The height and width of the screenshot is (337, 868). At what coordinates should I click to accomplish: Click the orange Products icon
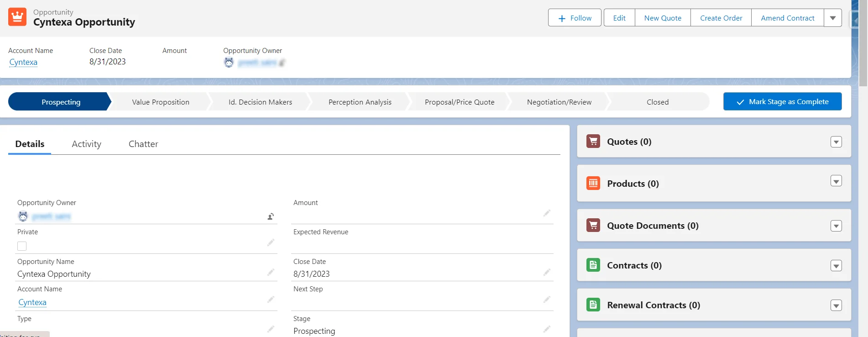click(593, 184)
